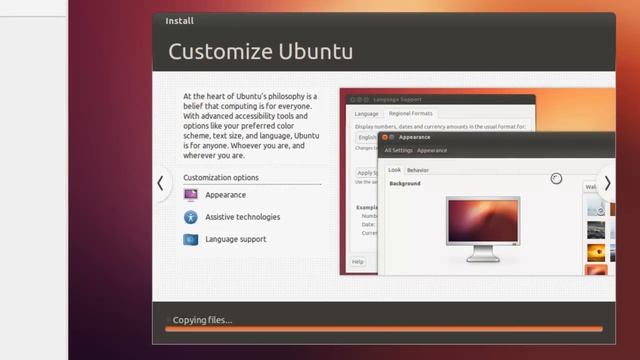Select the yellow-orange wallpaper thumbnail
This screenshot has width=640, height=360.
click(x=596, y=253)
